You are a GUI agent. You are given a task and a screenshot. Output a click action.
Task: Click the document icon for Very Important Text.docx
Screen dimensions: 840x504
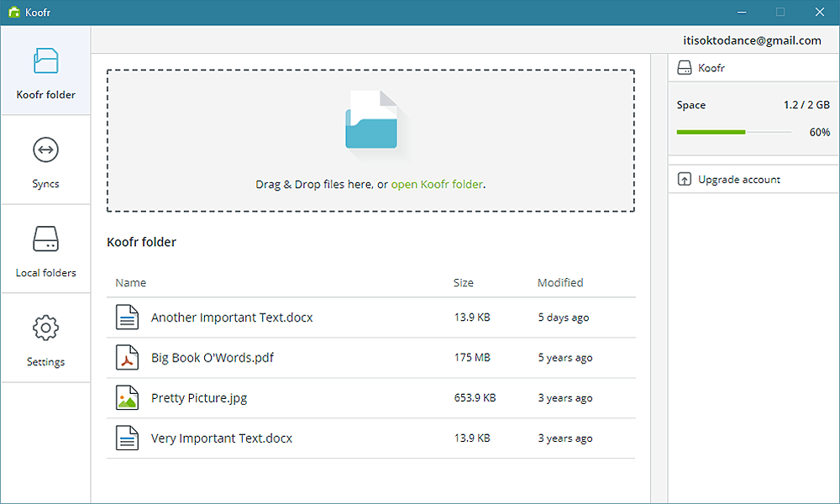click(127, 438)
